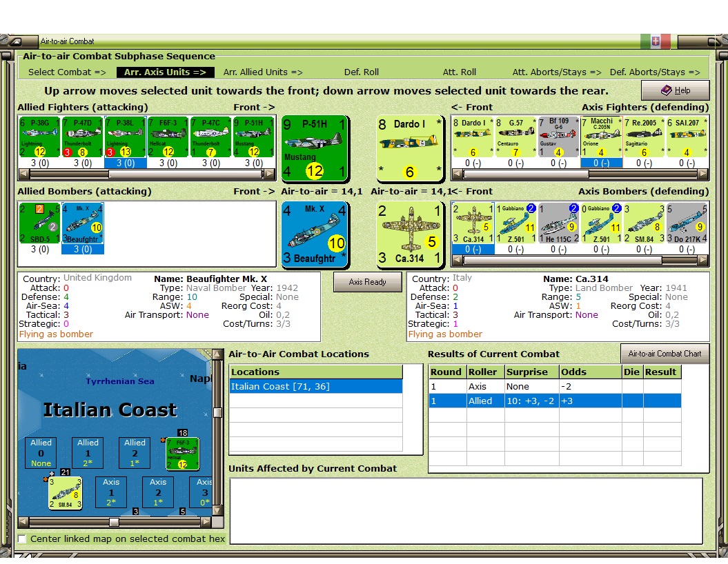This screenshot has height=564, width=728.
Task: Click the Axis Ready button
Action: pos(367,282)
